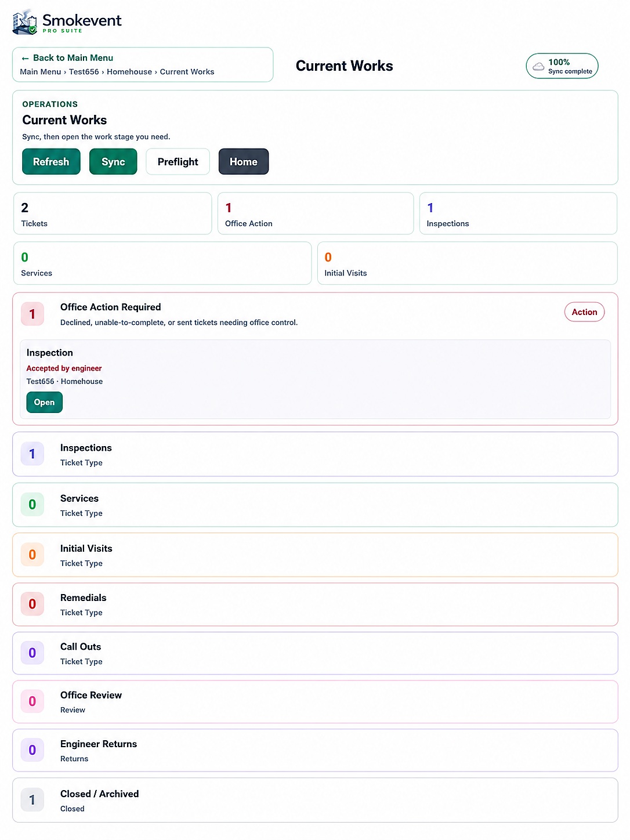Expand the Call Outs section
630x840 pixels.
click(x=315, y=653)
